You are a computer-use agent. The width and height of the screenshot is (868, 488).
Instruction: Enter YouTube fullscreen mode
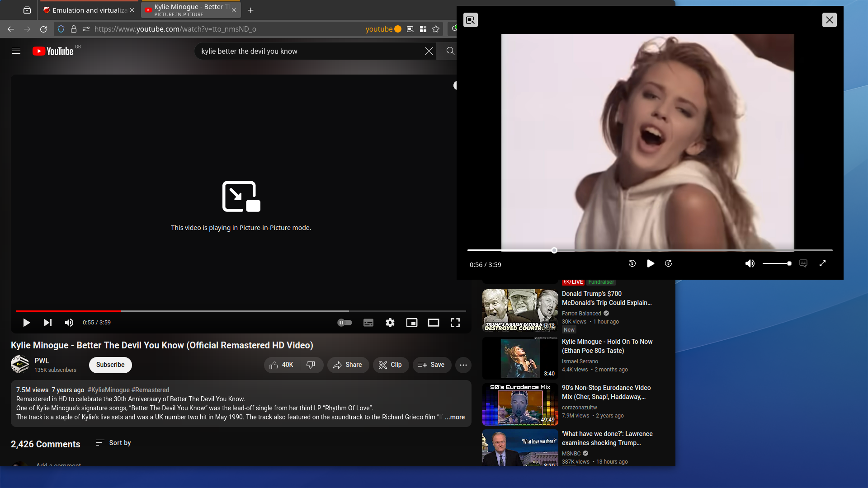455,323
